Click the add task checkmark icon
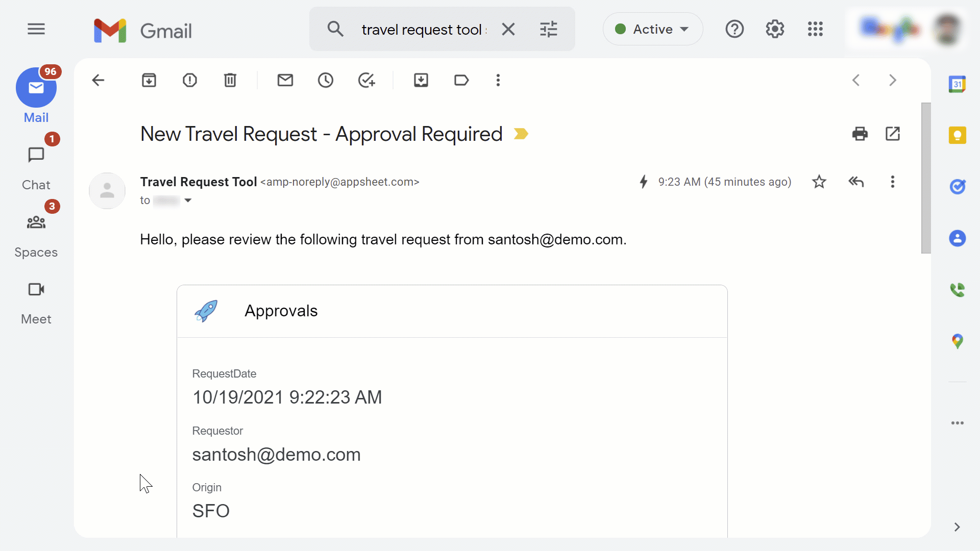Viewport: 980px width, 551px height. [x=367, y=81]
